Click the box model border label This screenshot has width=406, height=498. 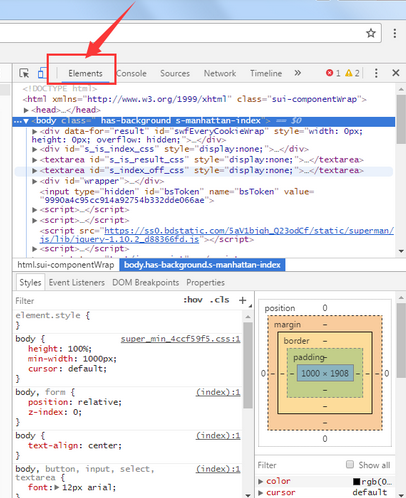[x=296, y=341]
